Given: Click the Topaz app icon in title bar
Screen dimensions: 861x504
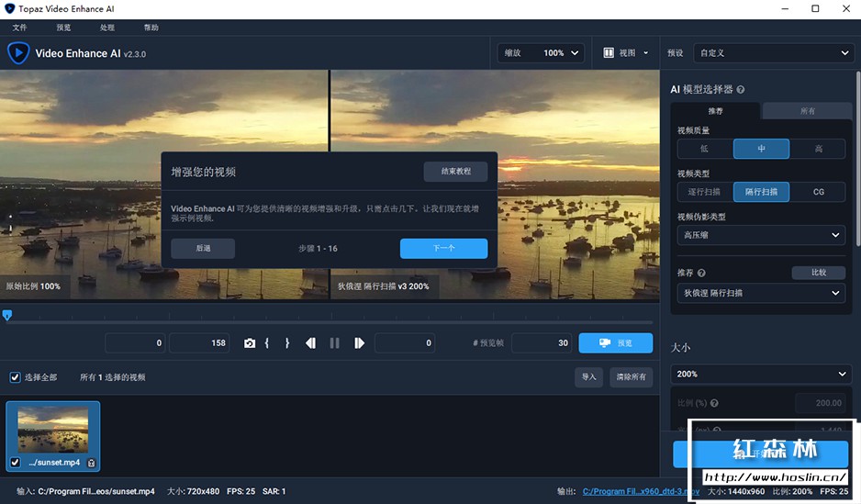Looking at the screenshot, I should pos(9,8).
